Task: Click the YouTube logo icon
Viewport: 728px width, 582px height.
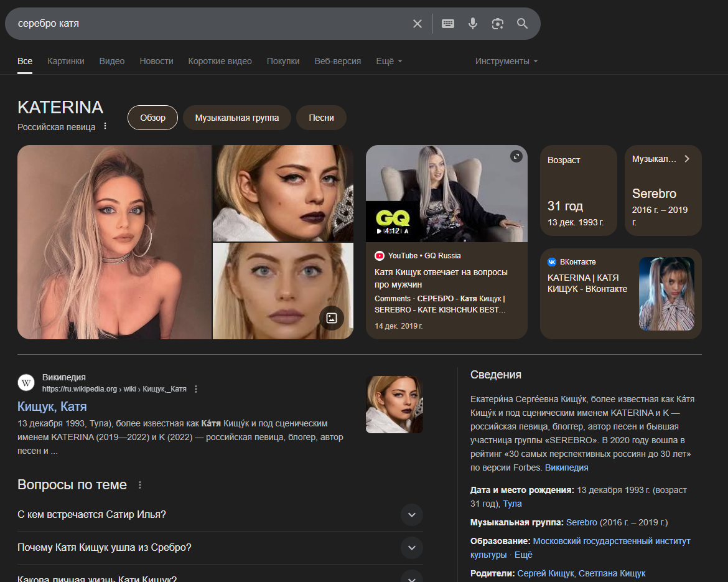Action: pos(380,255)
